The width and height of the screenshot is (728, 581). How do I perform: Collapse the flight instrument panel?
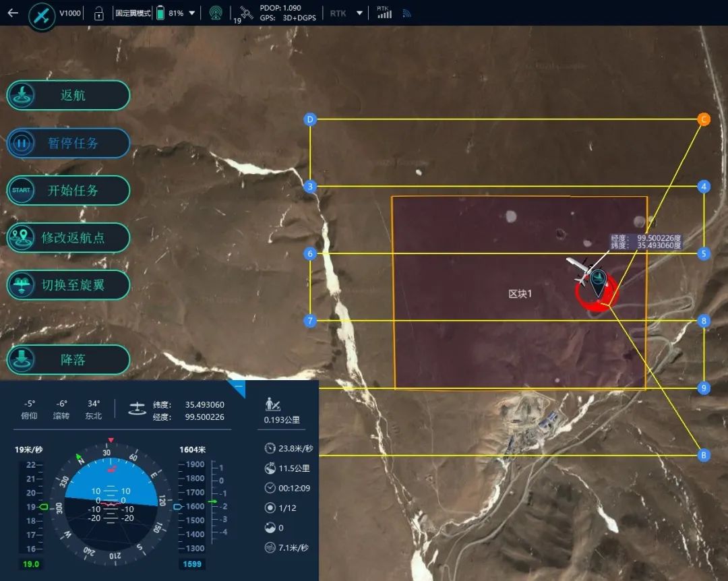(x=237, y=387)
